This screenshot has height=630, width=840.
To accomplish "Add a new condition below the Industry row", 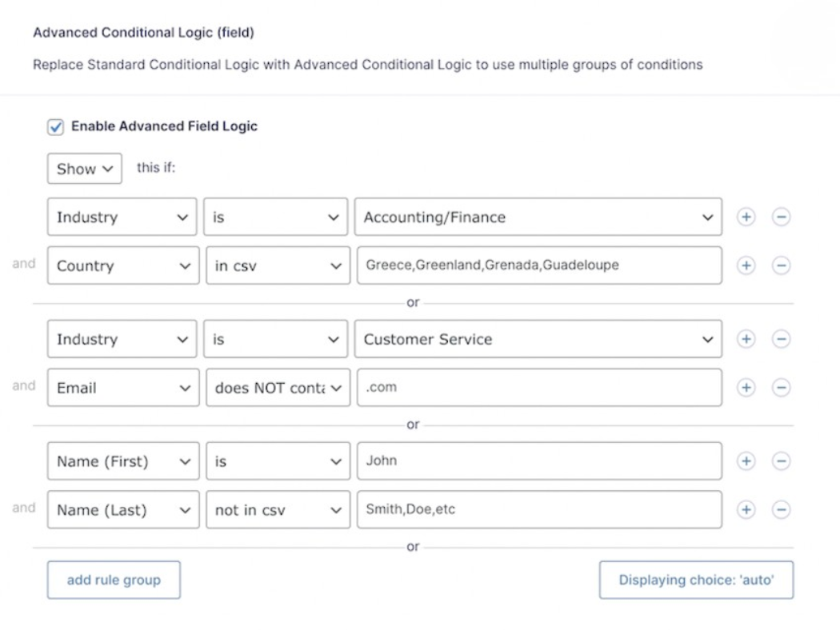I will point(746,217).
